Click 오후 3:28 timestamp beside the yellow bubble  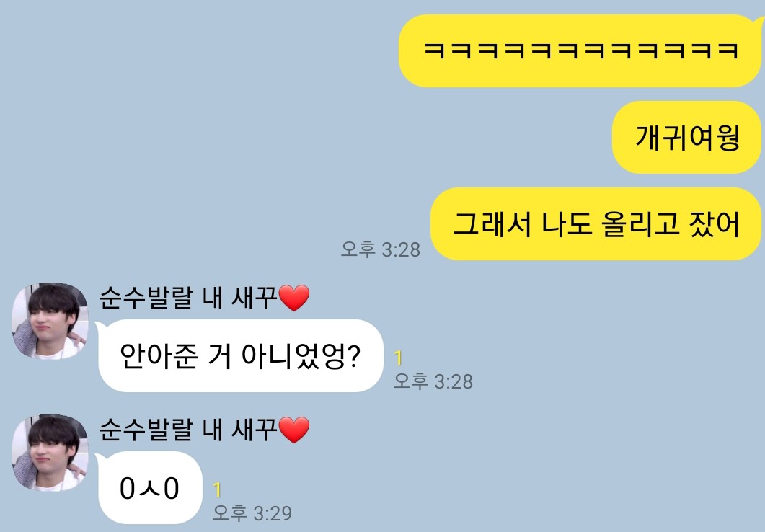click(x=380, y=249)
